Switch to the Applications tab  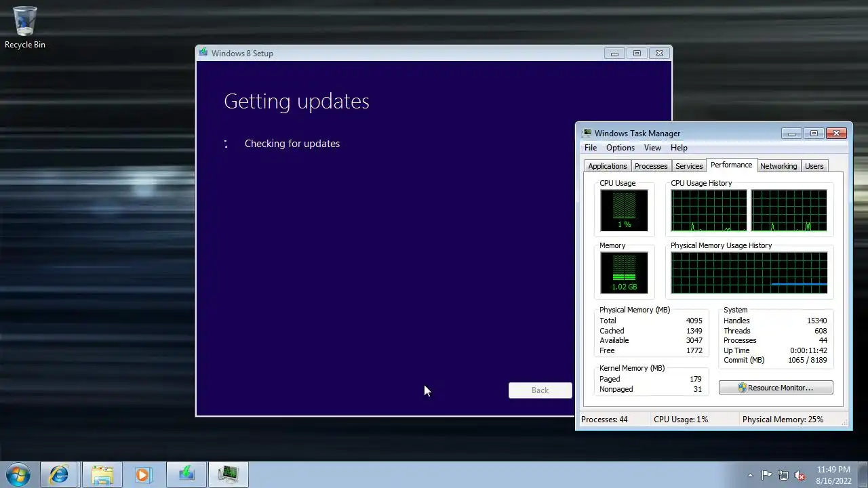pos(608,166)
